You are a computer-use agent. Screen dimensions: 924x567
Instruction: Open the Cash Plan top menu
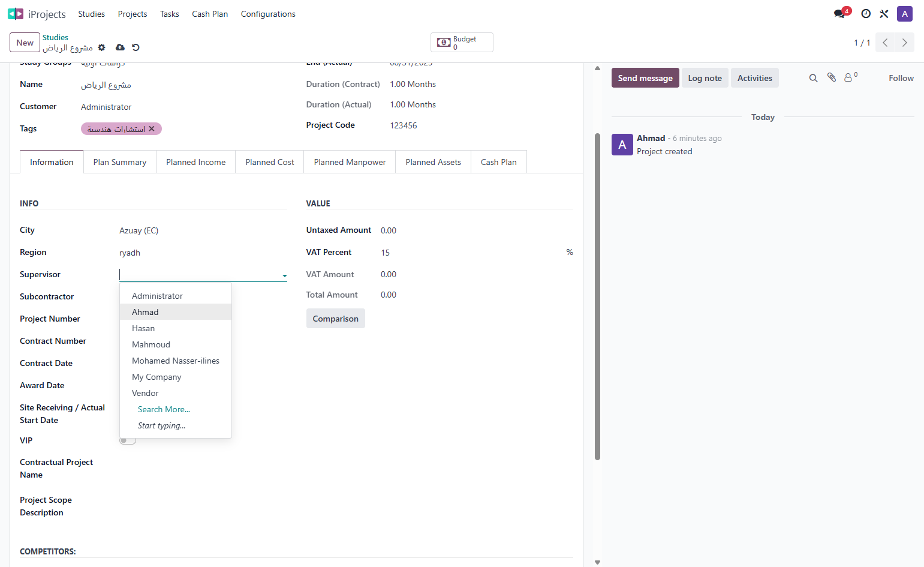click(x=210, y=14)
